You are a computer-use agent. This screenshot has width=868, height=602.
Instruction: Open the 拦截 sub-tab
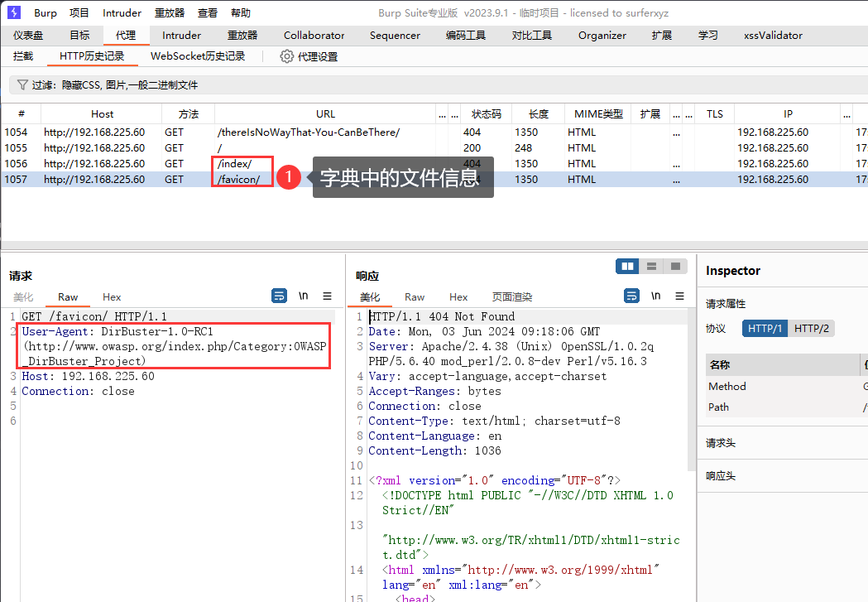tap(23, 56)
